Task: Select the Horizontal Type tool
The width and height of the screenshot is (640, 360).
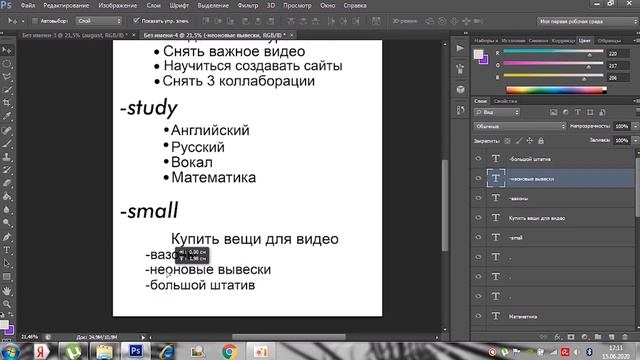Action: click(x=7, y=250)
